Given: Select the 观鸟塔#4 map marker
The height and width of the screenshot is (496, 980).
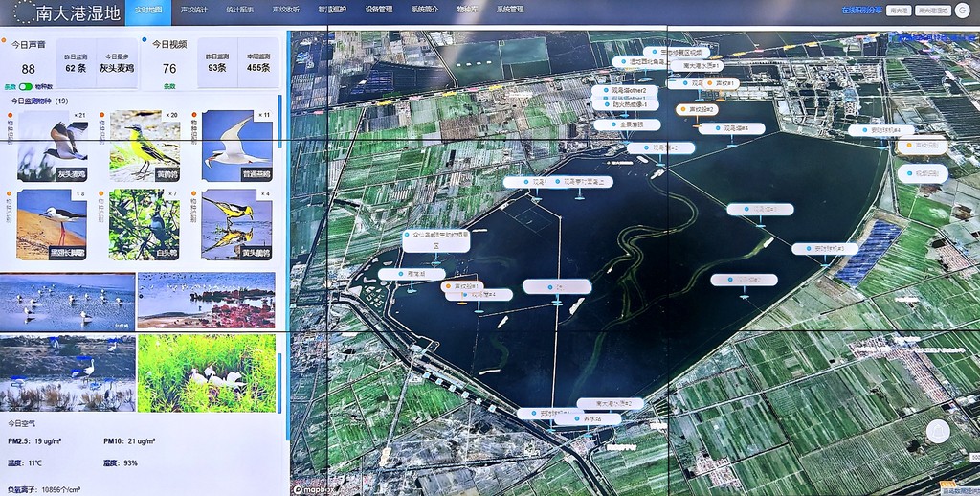Looking at the screenshot, I should [x=731, y=128].
